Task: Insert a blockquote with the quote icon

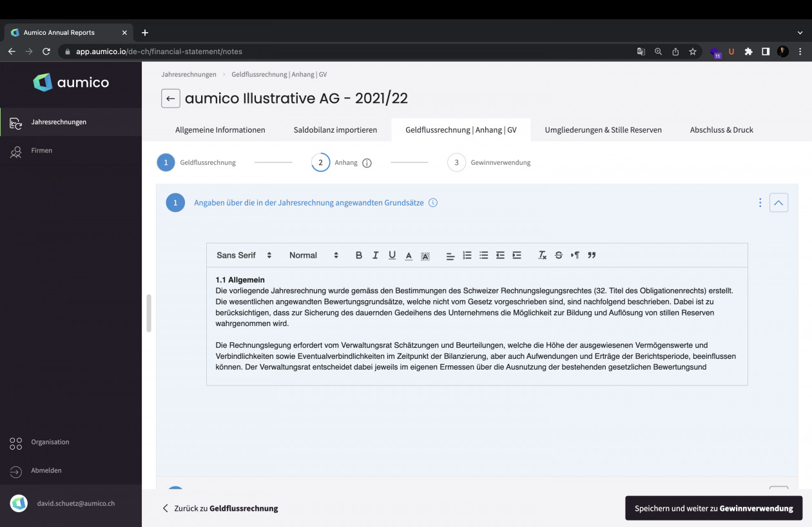Action: 592,255
